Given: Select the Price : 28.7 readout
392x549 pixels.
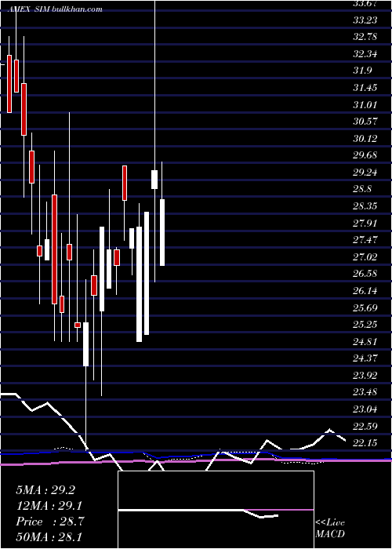Looking at the screenshot, I should click(49, 522).
